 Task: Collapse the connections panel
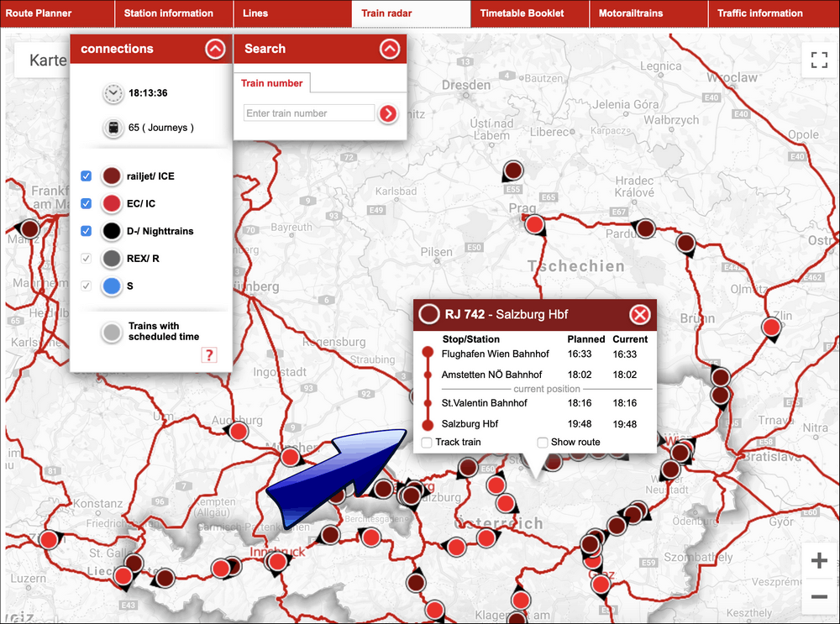pyautogui.click(x=215, y=49)
